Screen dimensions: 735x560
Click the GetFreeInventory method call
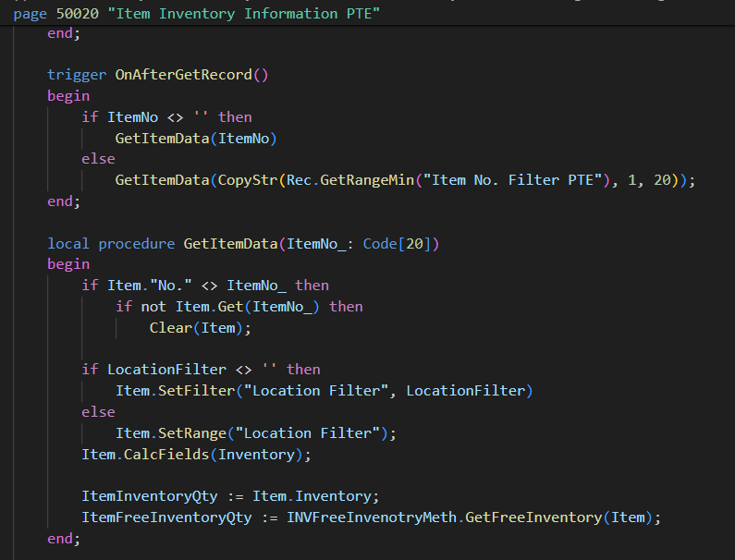(x=533, y=517)
